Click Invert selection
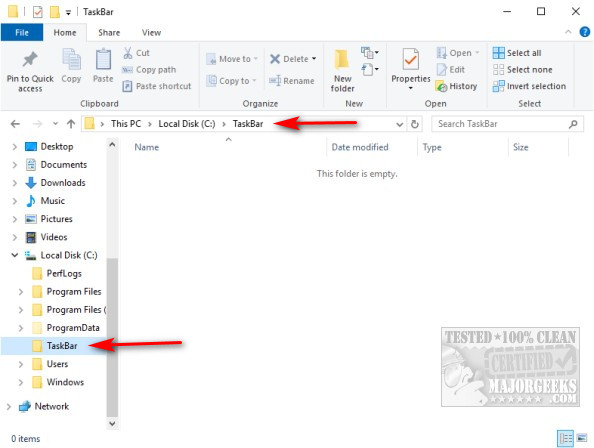 [529, 86]
